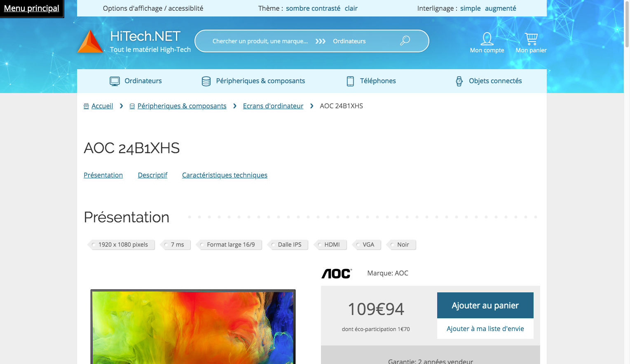Click the small icon before Péripheriques breadcrumb
630x364 pixels.
coord(132,106)
